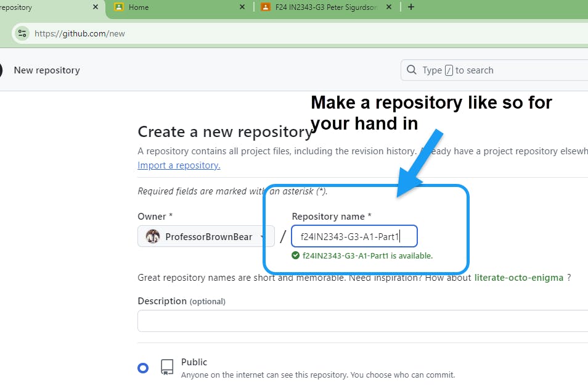
Task: Open the F24 IN2343-G3 Peter Sigurdson tab
Action: pyautogui.click(x=325, y=7)
